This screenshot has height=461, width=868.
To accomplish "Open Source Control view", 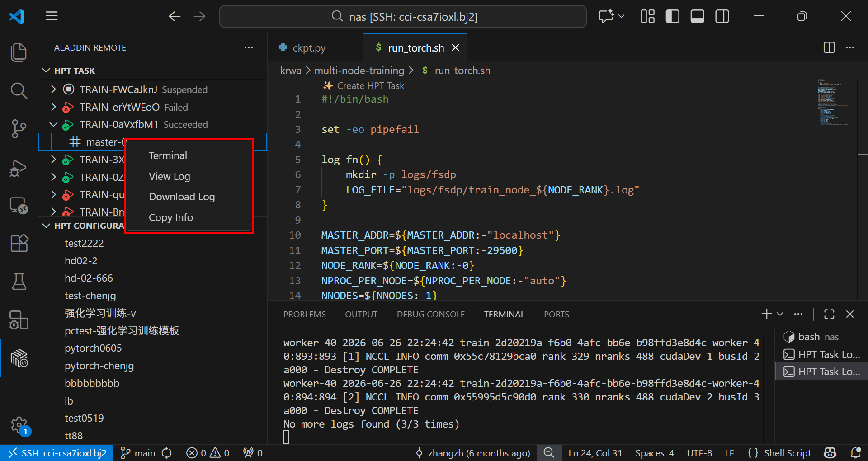I will (19, 129).
